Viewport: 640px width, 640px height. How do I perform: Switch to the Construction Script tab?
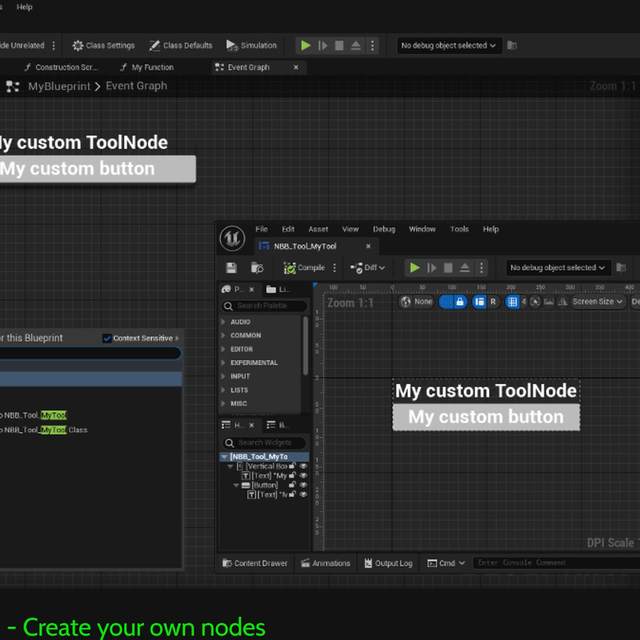pos(61,67)
